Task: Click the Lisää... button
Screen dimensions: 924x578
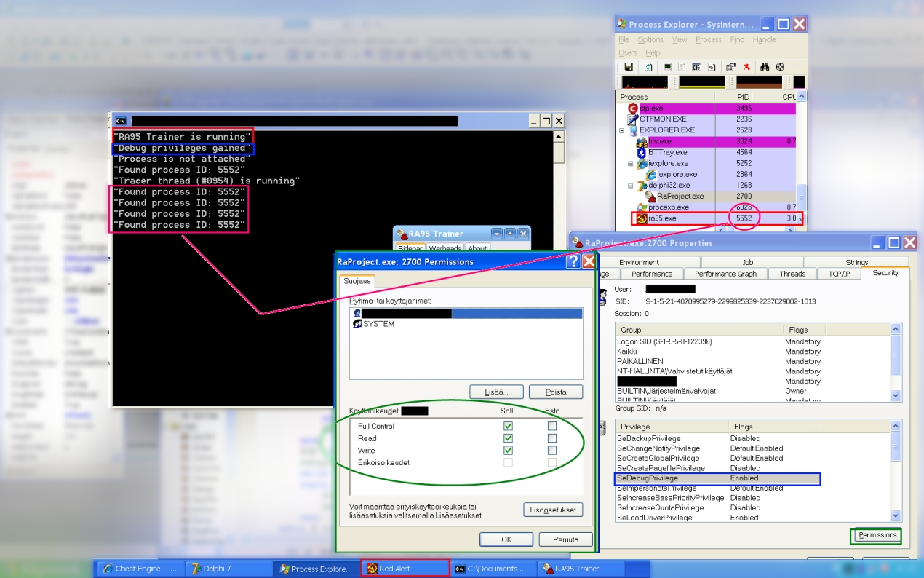Action: [497, 392]
